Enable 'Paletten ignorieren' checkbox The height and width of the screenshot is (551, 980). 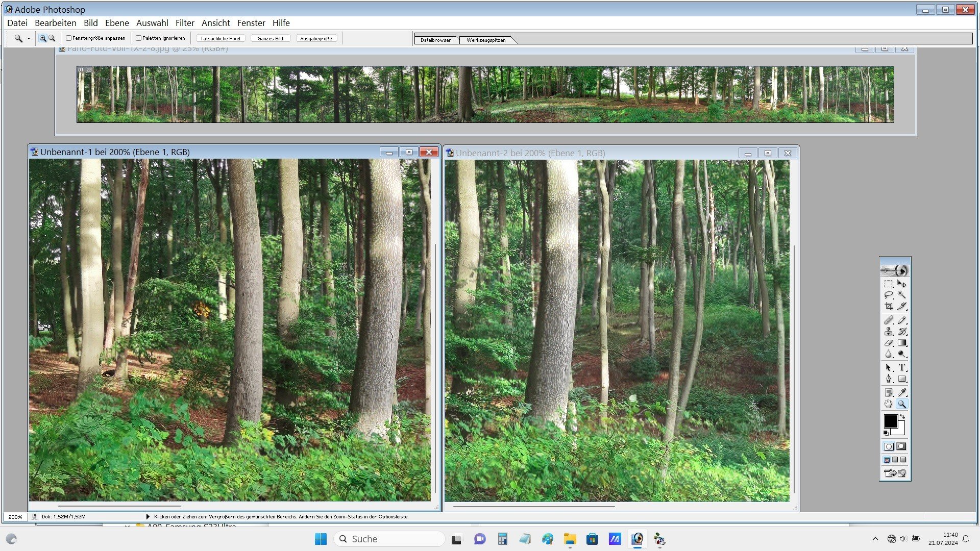pyautogui.click(x=138, y=38)
